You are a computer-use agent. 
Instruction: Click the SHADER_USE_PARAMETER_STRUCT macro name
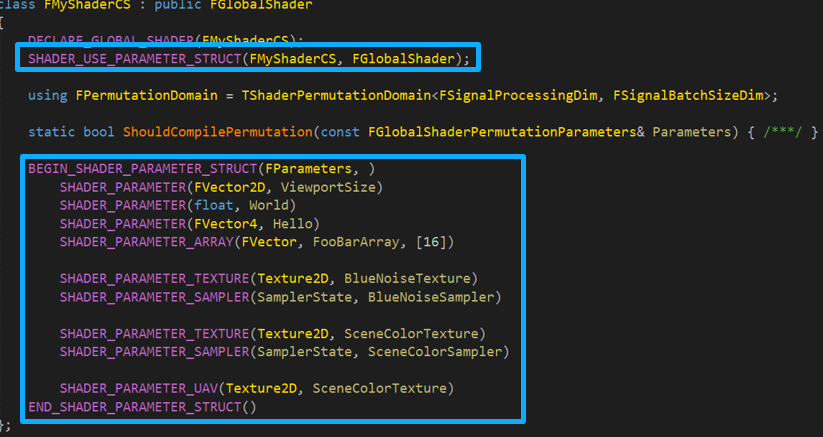coord(135,59)
